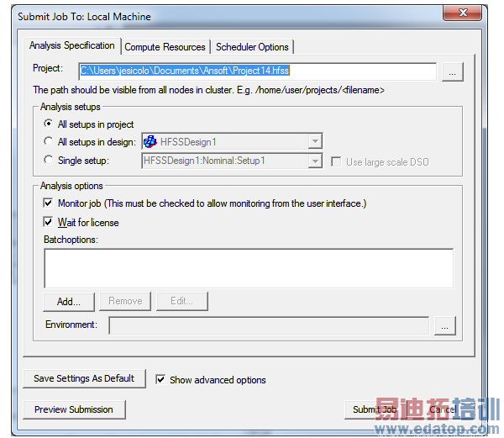Browse for project file with ellipsis button
The width and height of the screenshot is (504, 438).
point(453,71)
